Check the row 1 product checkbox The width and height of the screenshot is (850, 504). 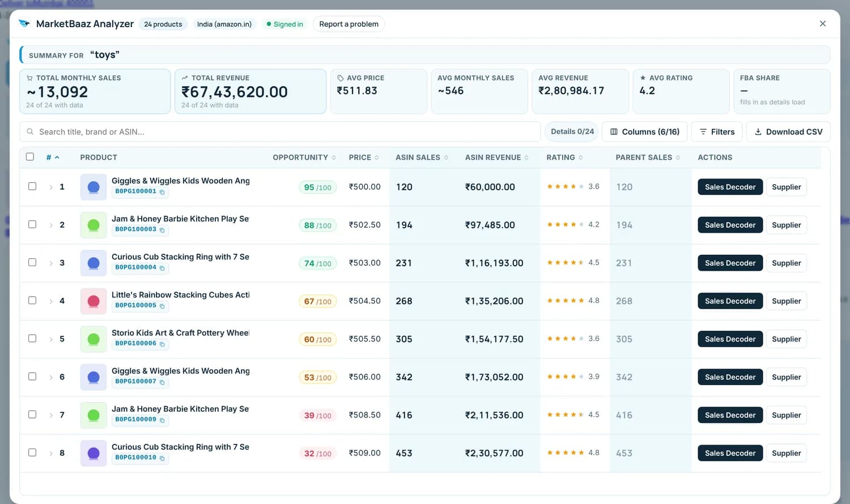32,186
